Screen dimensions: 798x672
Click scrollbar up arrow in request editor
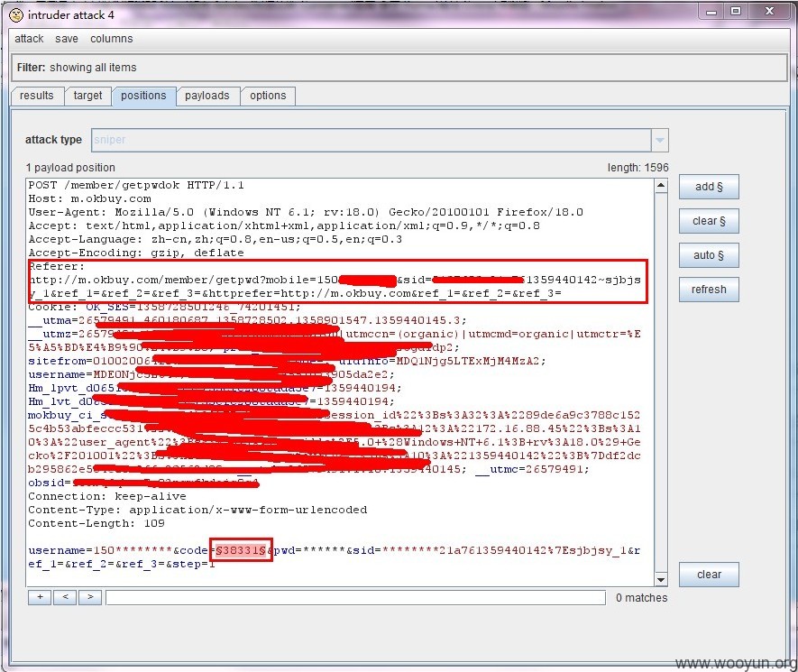[x=661, y=185]
